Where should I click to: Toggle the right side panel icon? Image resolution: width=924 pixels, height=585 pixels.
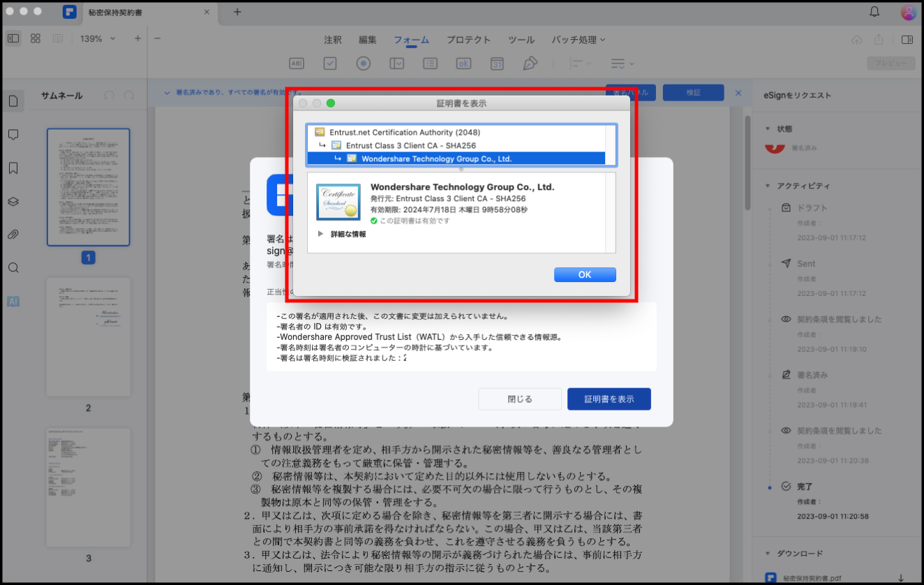pos(907,40)
